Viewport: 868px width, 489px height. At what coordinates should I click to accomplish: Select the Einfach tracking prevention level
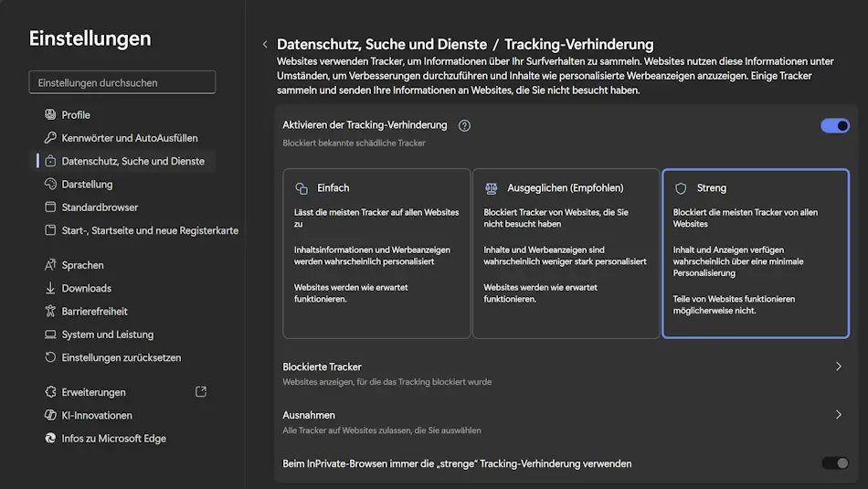[376, 253]
